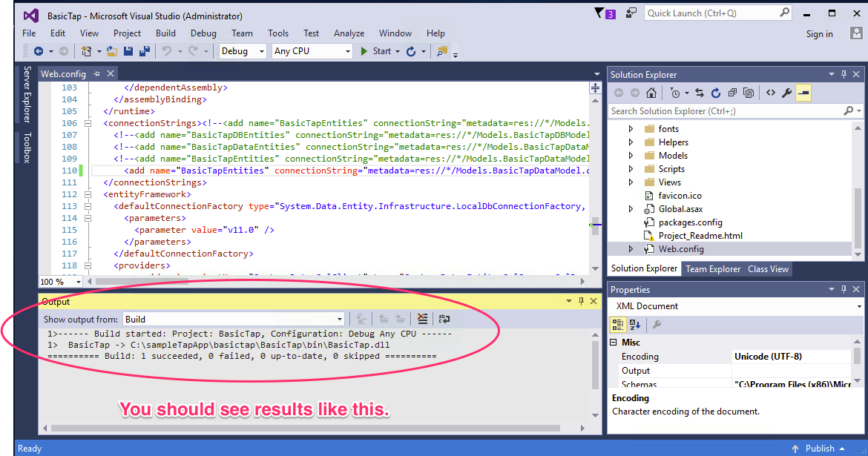Toggle Categorized view in Properties panel

pyautogui.click(x=618, y=324)
